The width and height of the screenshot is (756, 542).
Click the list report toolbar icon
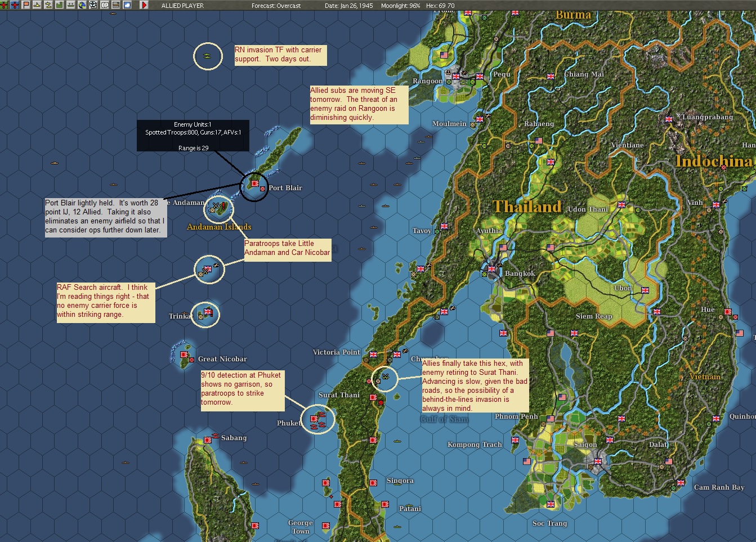pyautogui.click(x=116, y=5)
